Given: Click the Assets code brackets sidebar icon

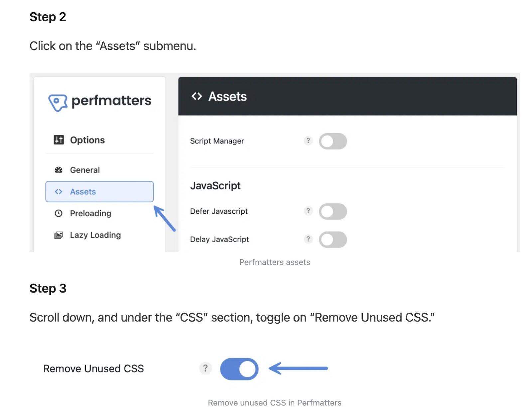Looking at the screenshot, I should point(59,192).
